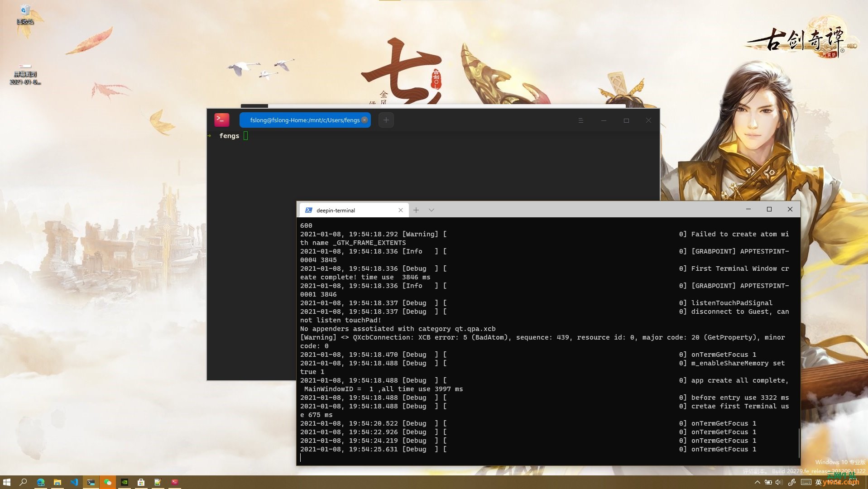Open Notepad++ from the taskbar
868x489 pixels.
tap(158, 482)
